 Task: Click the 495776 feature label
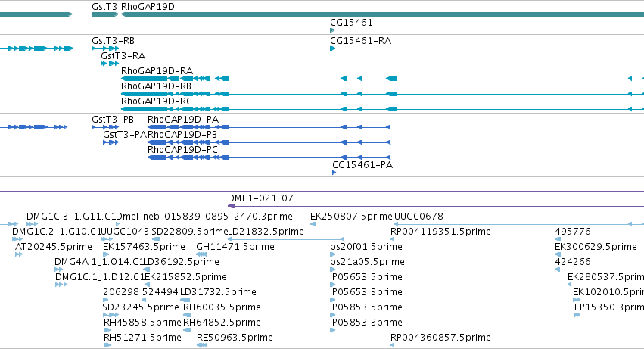coord(573,232)
